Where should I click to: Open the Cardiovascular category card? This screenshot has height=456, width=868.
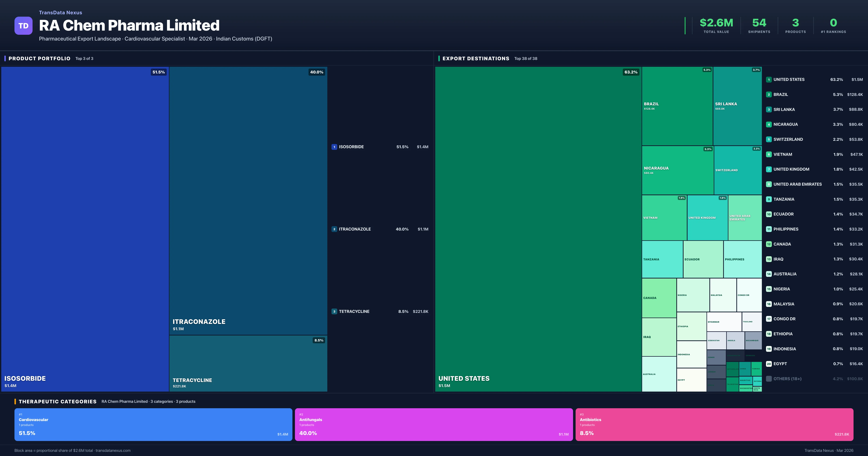tap(153, 424)
